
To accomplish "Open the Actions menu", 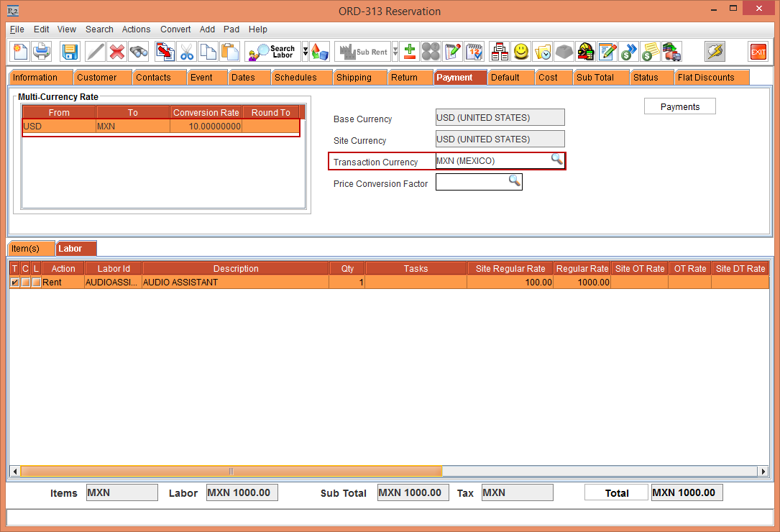I will click(136, 29).
